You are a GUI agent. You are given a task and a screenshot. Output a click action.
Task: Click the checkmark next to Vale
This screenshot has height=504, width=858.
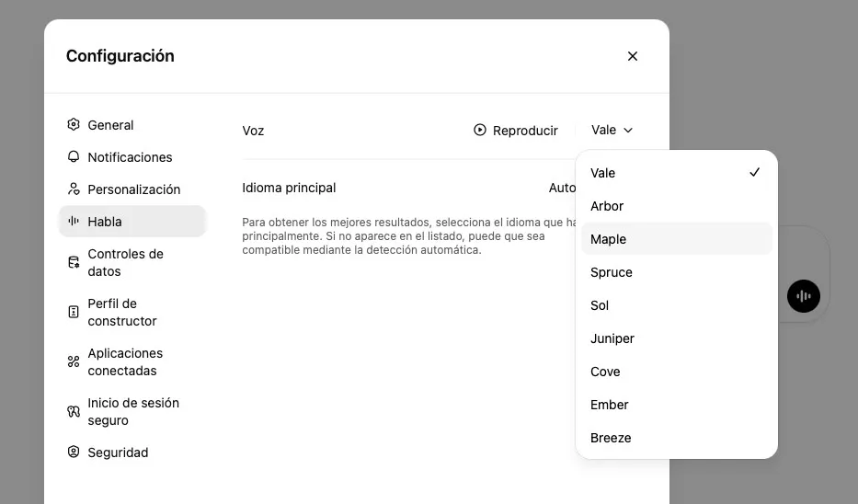755,172
